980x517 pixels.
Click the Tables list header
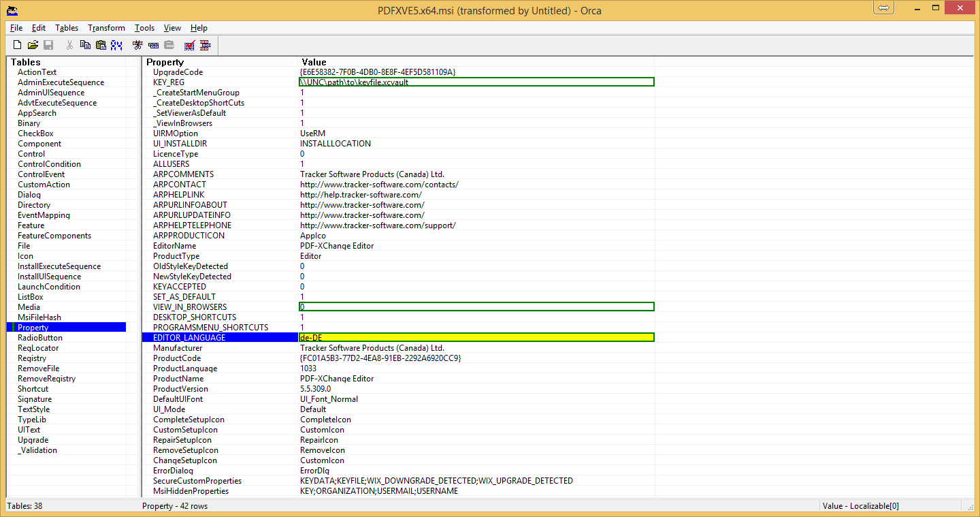pos(66,62)
